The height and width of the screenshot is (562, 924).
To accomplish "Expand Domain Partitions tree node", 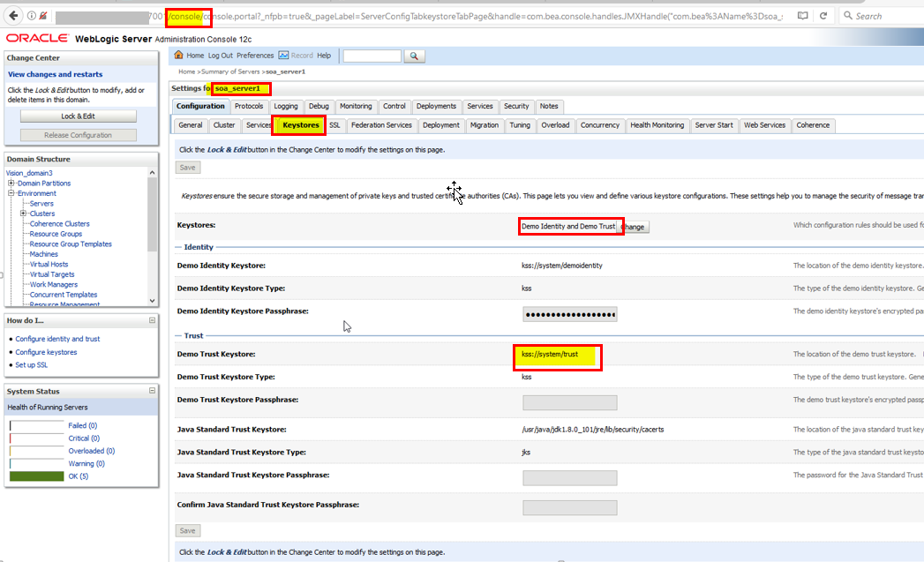I will tap(11, 184).
